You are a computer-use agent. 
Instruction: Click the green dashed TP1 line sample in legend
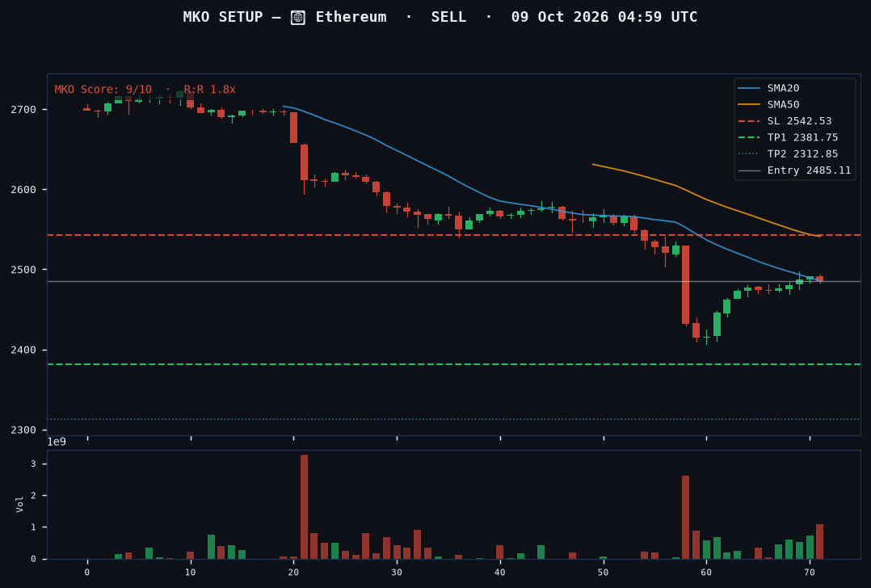click(x=749, y=137)
